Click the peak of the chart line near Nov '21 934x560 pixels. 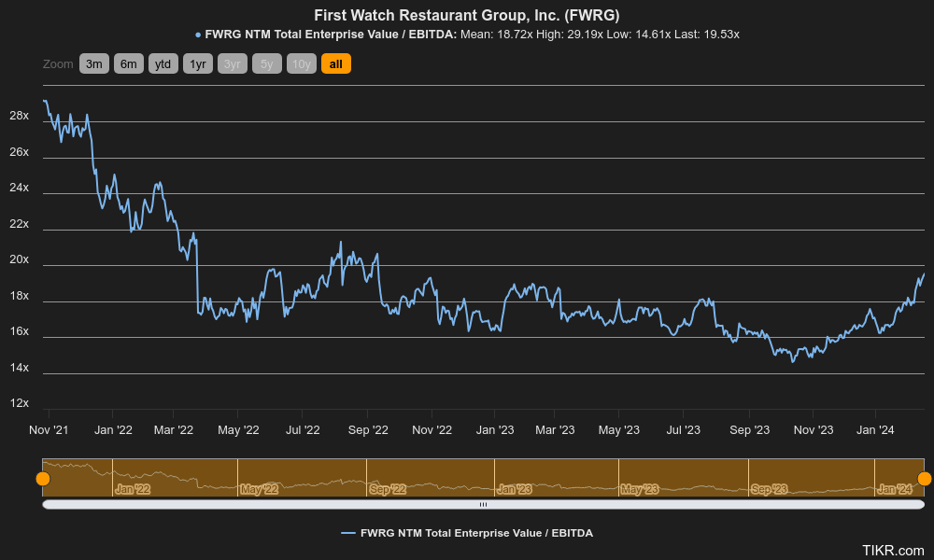pyautogui.click(x=44, y=101)
